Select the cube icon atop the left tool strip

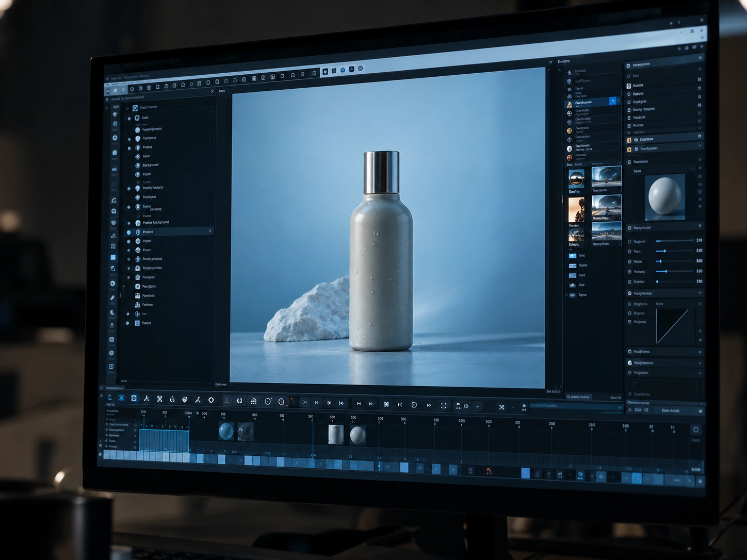click(x=115, y=114)
